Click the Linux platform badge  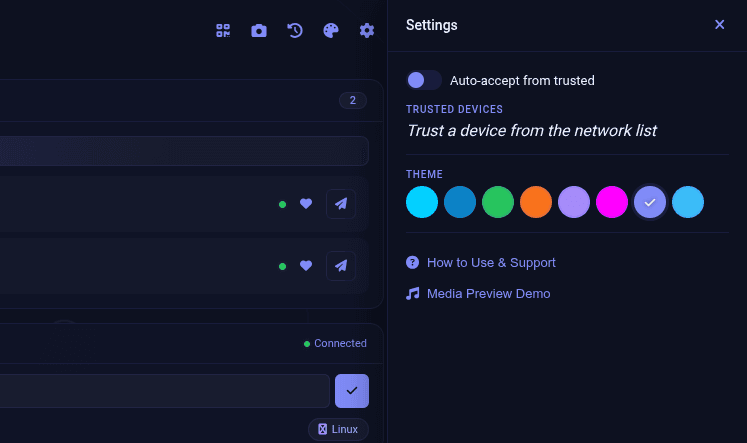pos(338,429)
